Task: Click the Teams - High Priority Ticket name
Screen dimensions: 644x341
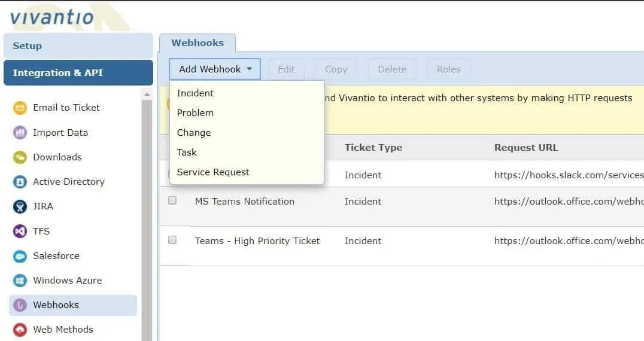Action: (257, 241)
